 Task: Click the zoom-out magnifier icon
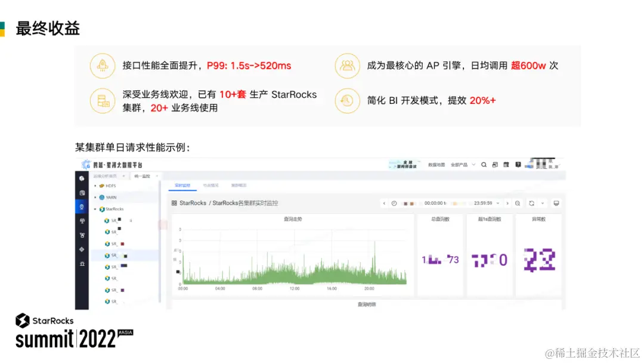(518, 204)
